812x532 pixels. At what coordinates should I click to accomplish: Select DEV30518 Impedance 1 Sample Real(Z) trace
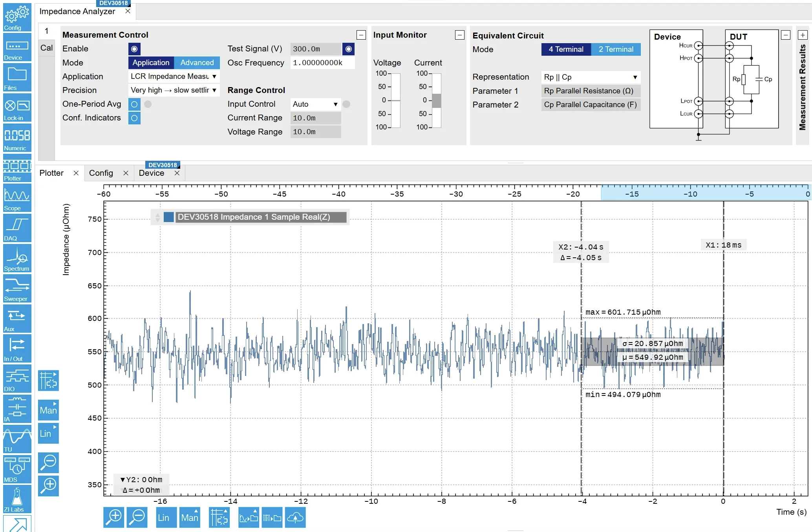(261, 217)
